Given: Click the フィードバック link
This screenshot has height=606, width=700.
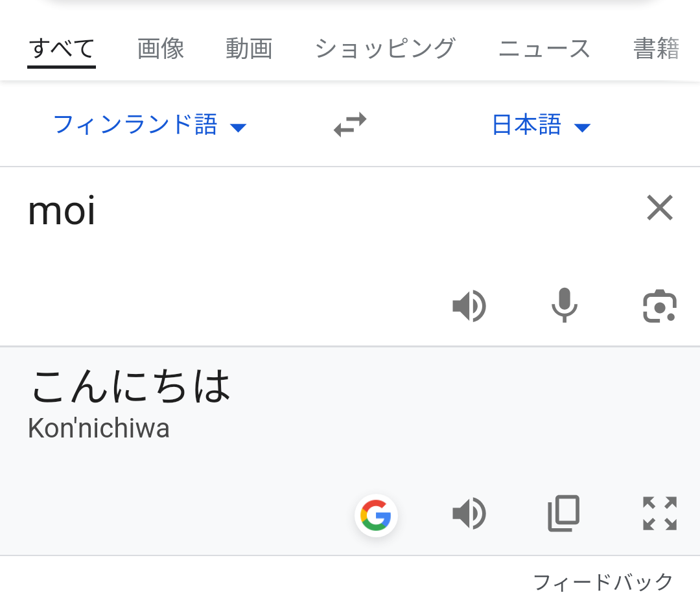Looking at the screenshot, I should pyautogui.click(x=603, y=582).
